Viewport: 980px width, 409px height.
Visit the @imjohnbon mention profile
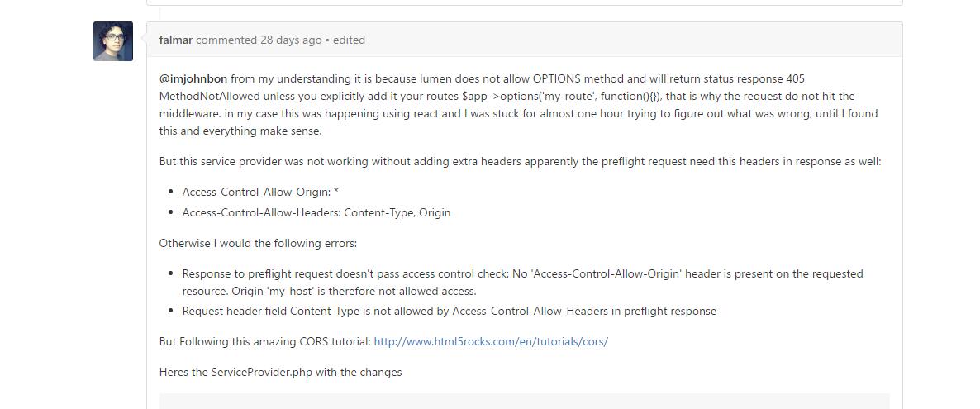pyautogui.click(x=193, y=78)
